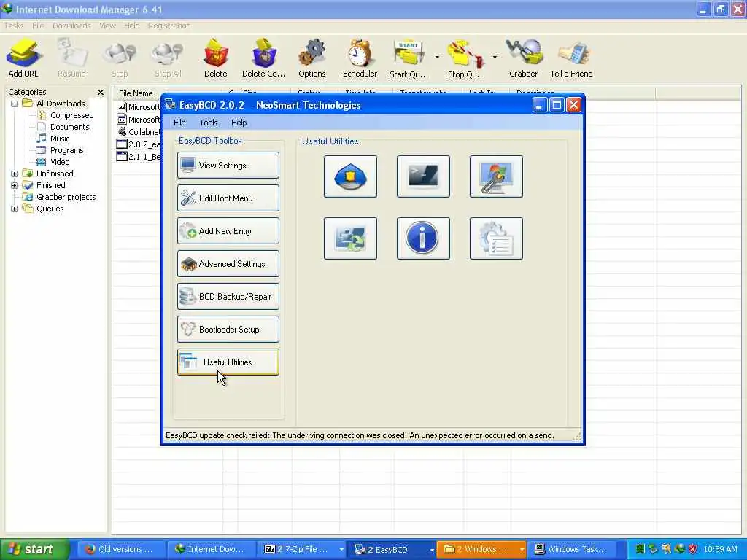Viewport: 747px width, 560px height.
Task: Click Add New Entry in EasyBCD
Action: click(x=228, y=231)
